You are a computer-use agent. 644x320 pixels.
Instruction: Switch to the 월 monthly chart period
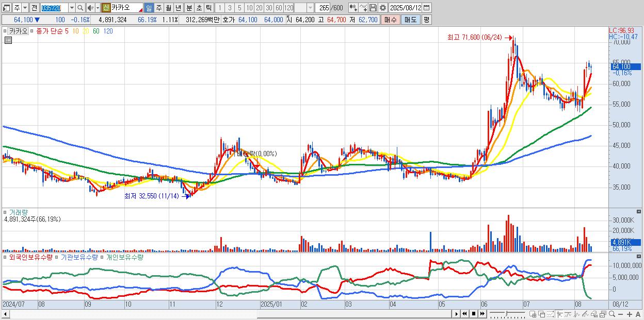[x=168, y=8]
